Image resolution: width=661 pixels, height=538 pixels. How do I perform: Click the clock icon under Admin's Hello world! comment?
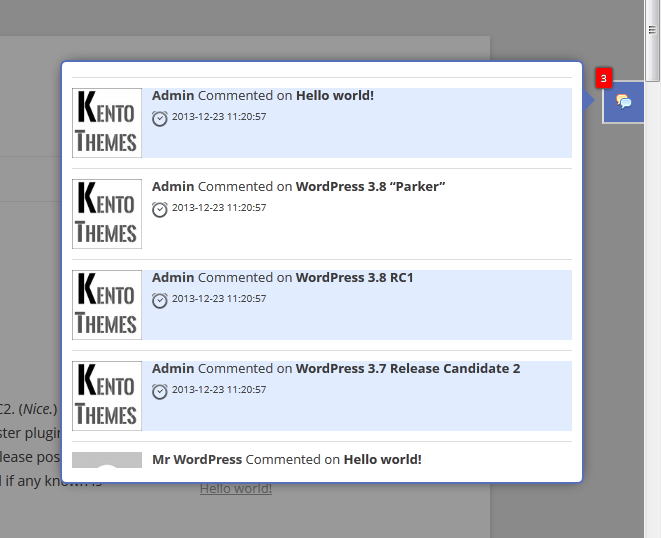point(160,118)
